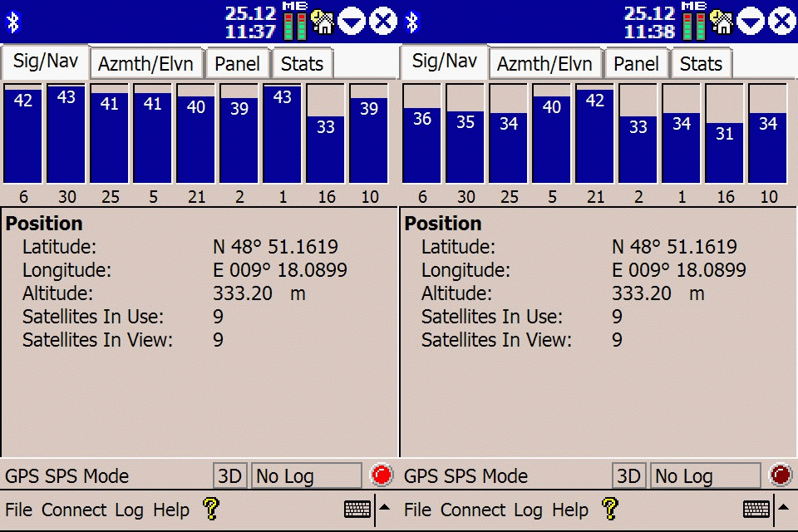Click the Bluetooth icon in the left screen

[x=12, y=22]
